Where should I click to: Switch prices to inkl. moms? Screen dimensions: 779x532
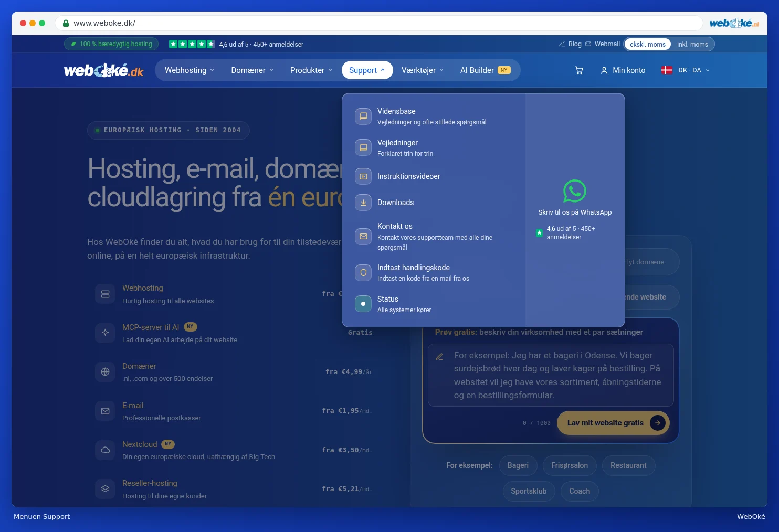(x=692, y=45)
